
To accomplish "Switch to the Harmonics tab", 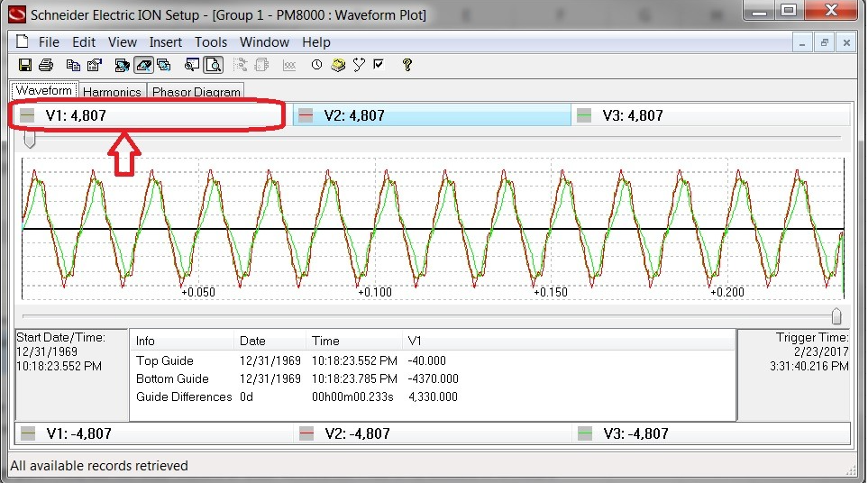I will [113, 92].
